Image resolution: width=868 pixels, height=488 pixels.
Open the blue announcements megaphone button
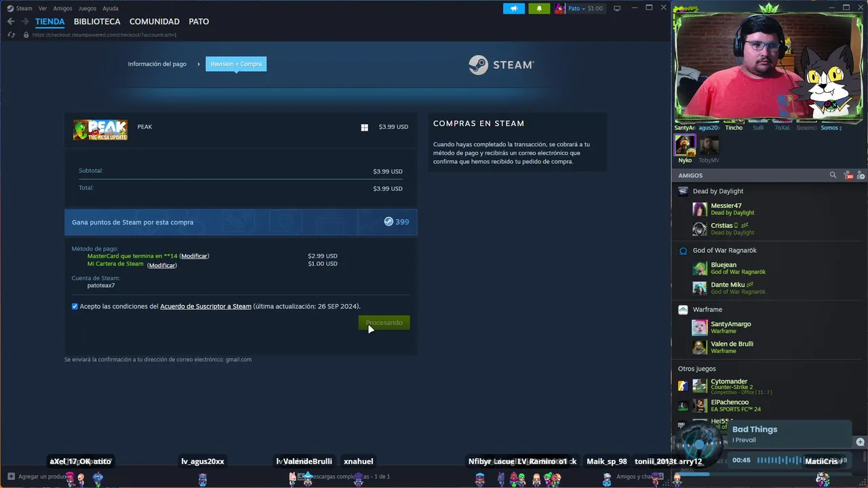click(x=514, y=9)
